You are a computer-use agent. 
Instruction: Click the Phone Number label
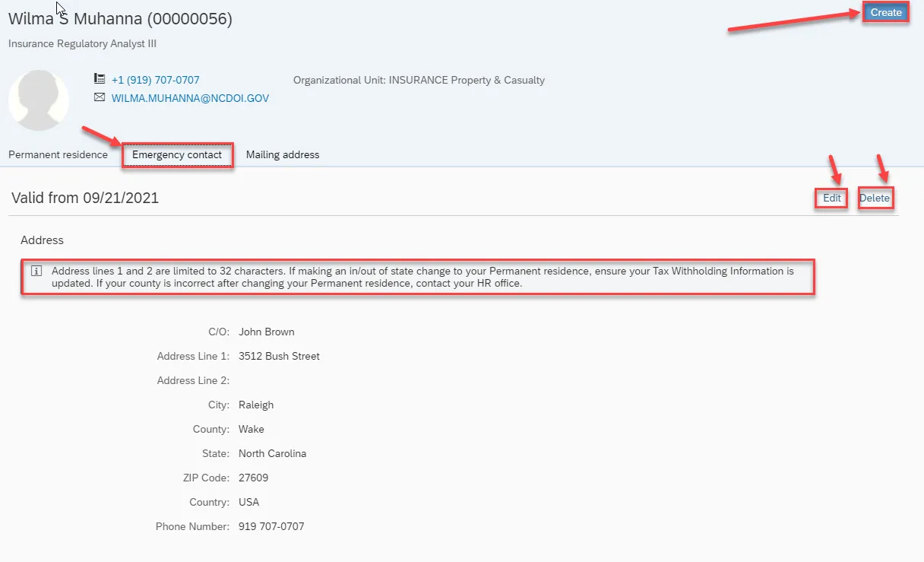coord(192,526)
